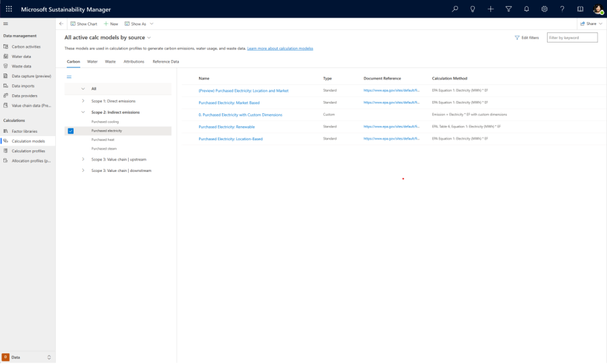The height and width of the screenshot is (364, 607).
Task: Open Purchased Electricity: Renewable model
Action: [227, 127]
